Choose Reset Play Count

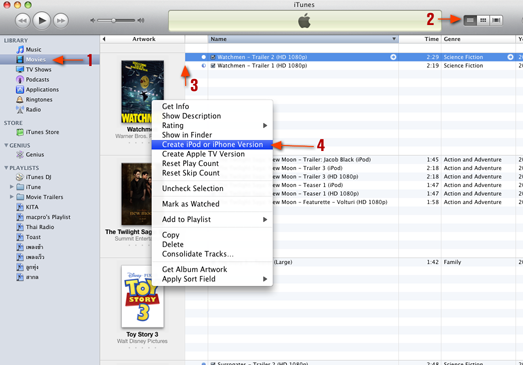(212, 163)
